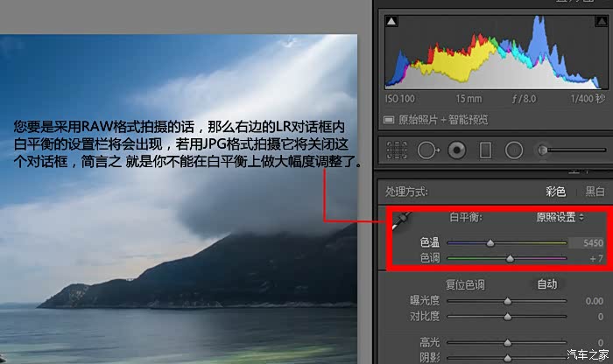
Task: Click the 对比度 slider handle
Action: pos(507,317)
